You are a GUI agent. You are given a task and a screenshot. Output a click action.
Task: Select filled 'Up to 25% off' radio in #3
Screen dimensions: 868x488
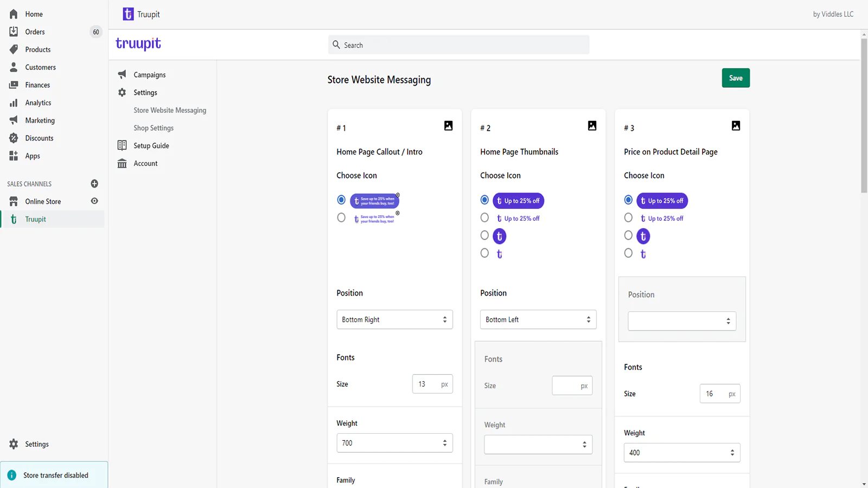pos(629,200)
